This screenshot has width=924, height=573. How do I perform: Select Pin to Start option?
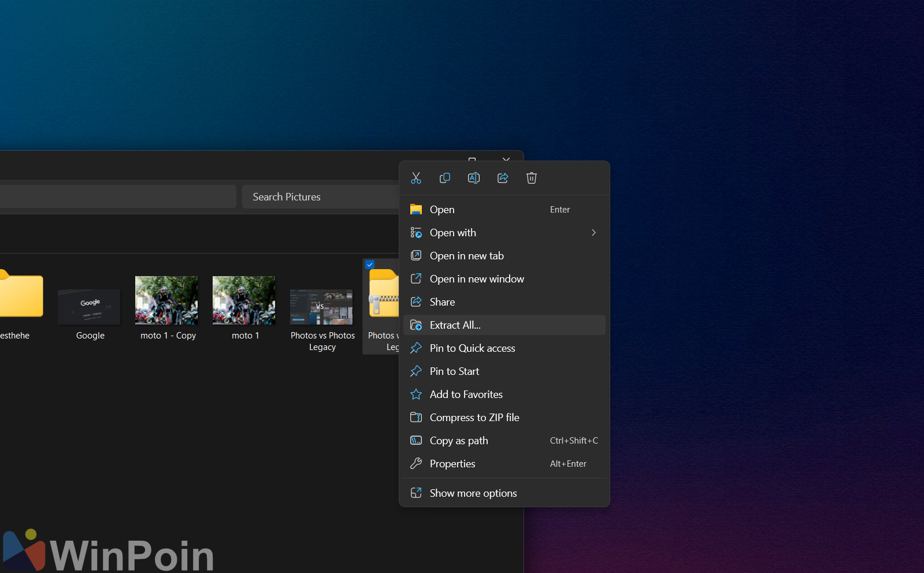pos(454,371)
